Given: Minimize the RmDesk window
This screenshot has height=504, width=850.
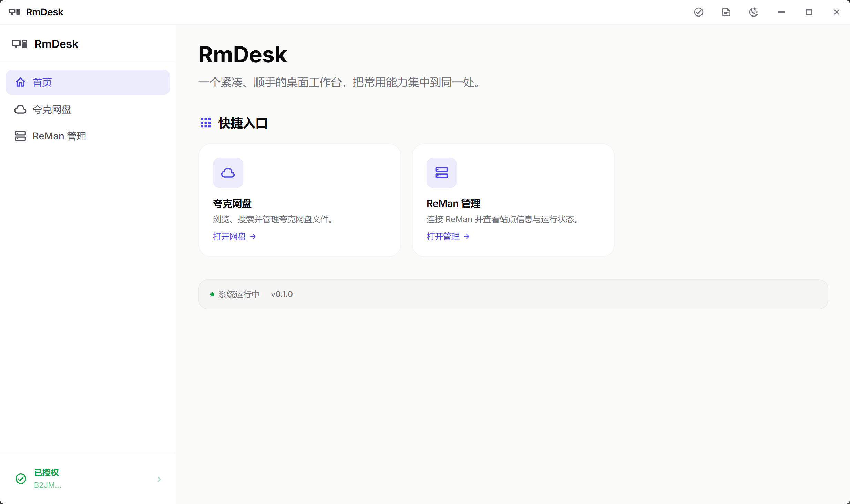Looking at the screenshot, I should 781,12.
